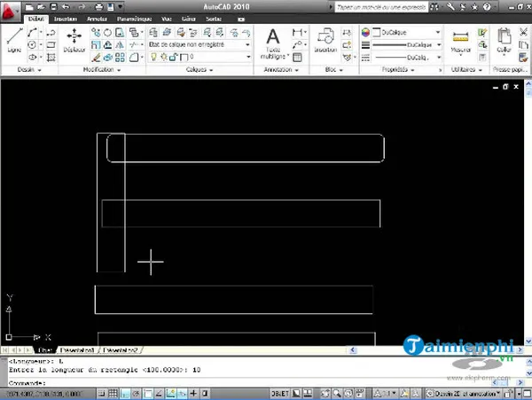Click the Insertion block tool
The image size is (532, 400).
(x=325, y=40)
